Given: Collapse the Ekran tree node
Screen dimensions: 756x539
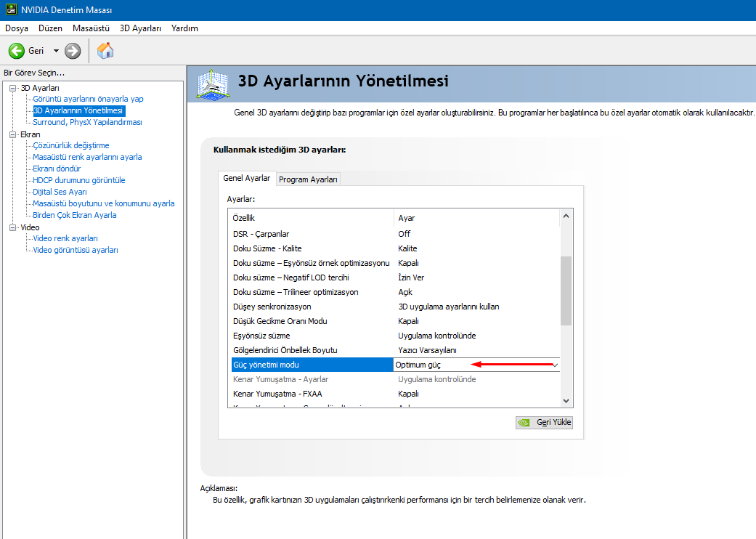Looking at the screenshot, I should tap(13, 134).
